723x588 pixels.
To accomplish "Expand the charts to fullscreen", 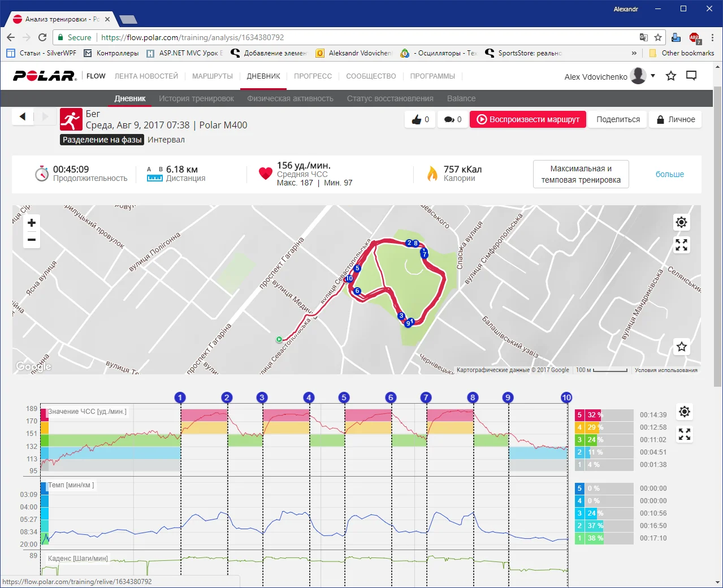I will (684, 434).
